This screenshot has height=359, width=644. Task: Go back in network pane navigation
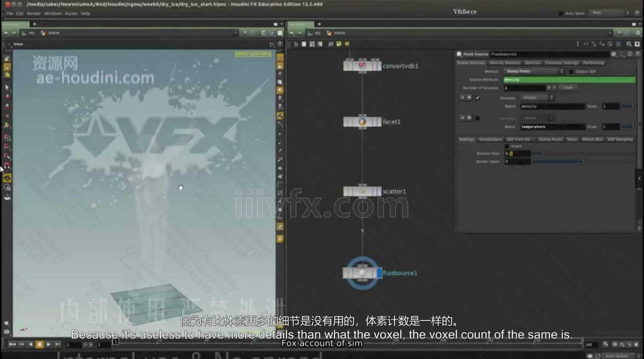pyautogui.click(x=292, y=33)
